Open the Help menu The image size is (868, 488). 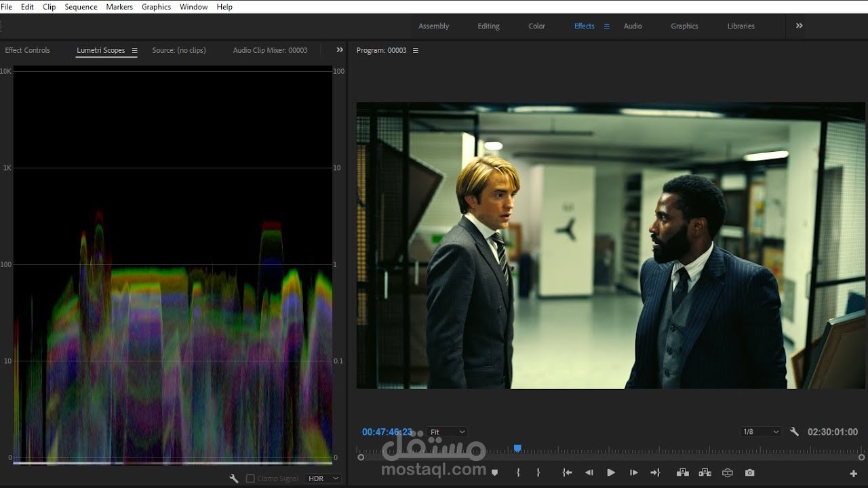pos(224,7)
